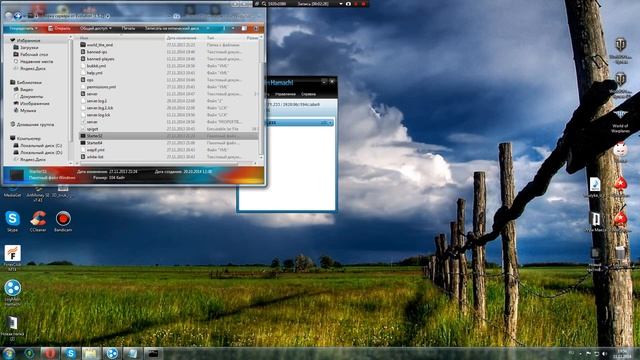This screenshot has height=360, width=640.
Task: Open the Share with dropdown in Explorer
Action: pyautogui.click(x=96, y=29)
